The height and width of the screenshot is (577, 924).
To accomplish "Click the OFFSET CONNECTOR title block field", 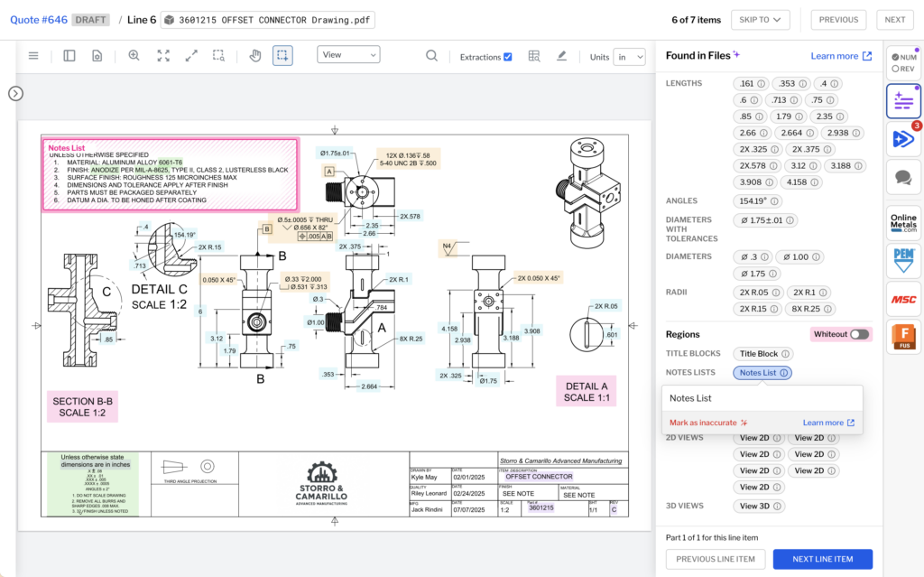I will 539,476.
